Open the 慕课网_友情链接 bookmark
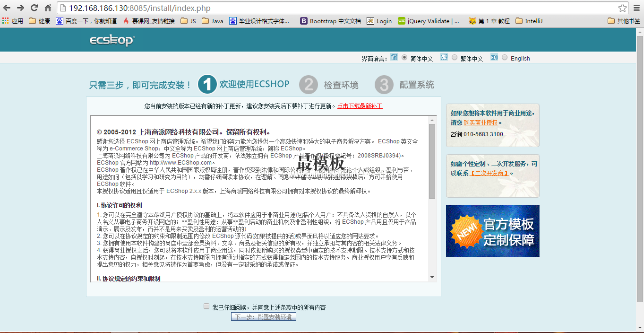The image size is (644, 333). click(149, 21)
